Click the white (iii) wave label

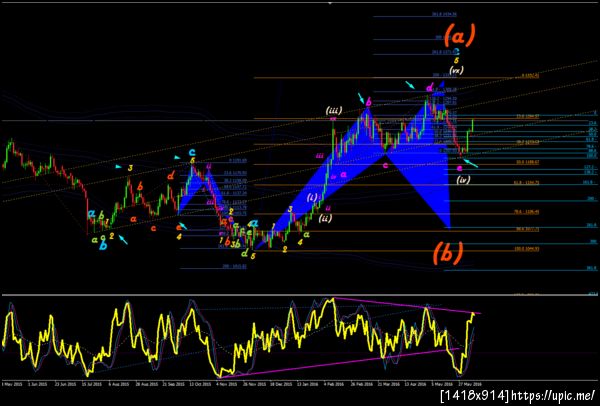click(x=333, y=111)
